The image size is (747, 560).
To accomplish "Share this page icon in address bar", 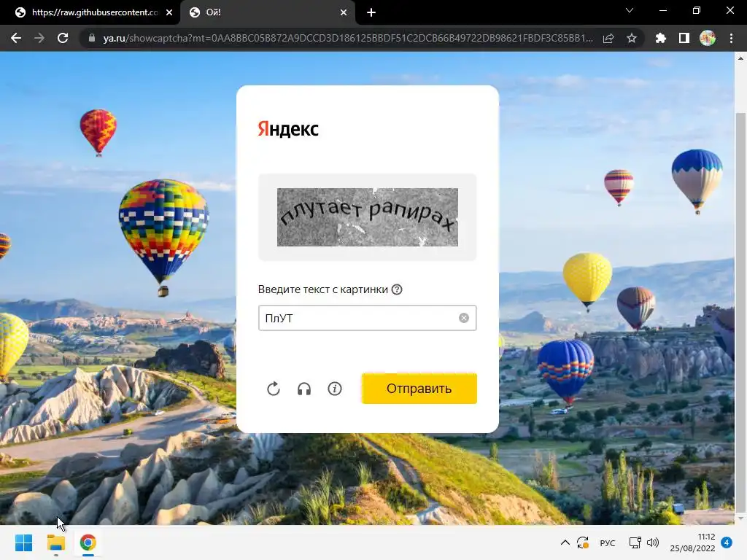I will coord(608,38).
